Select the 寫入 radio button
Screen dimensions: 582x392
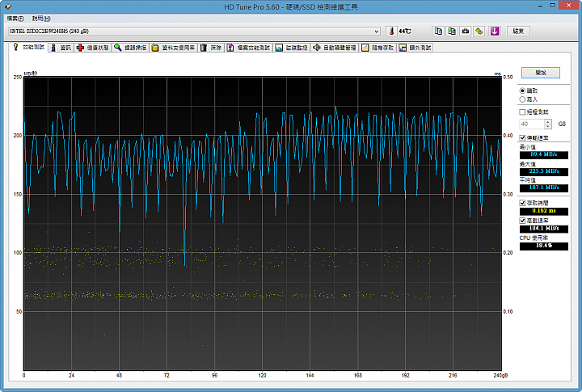pos(522,99)
